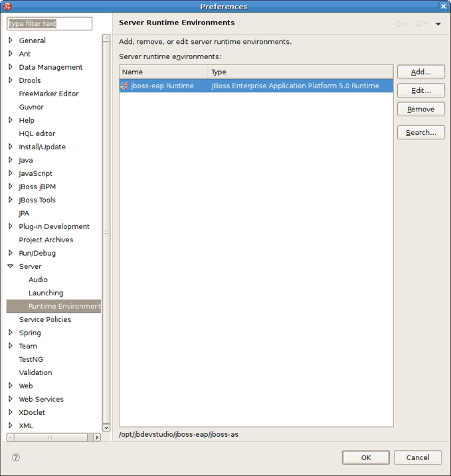Open Project Archives preferences
This screenshot has width=451, height=476.
click(x=46, y=240)
